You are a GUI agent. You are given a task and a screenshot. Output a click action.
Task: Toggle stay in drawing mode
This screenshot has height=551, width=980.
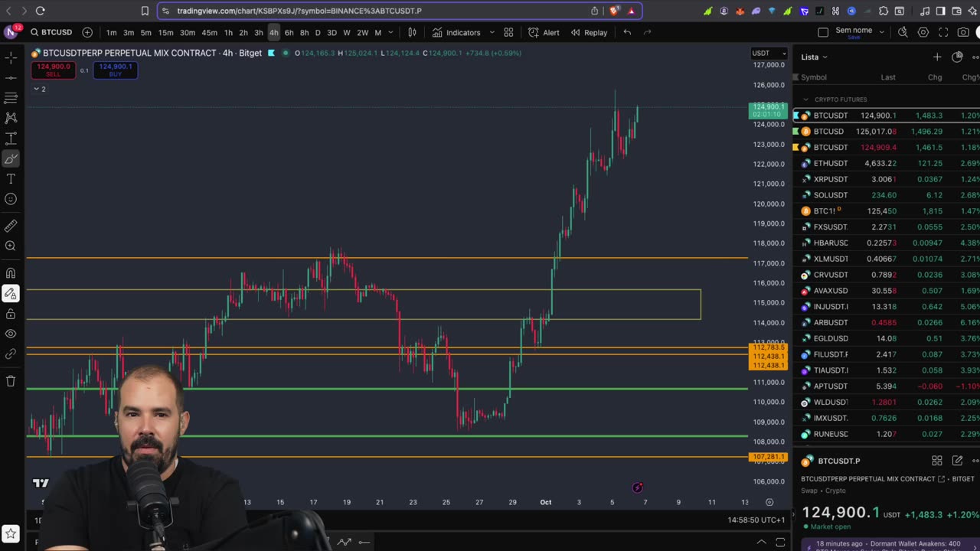[11, 293]
